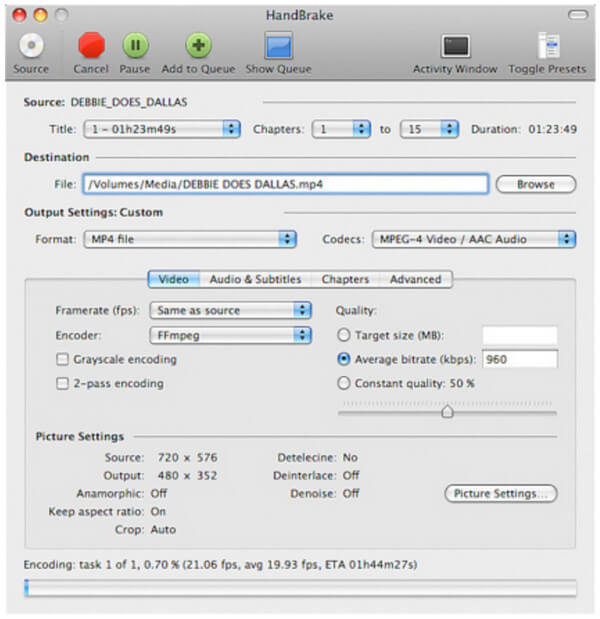This screenshot has height=619, width=600.
Task: Minimize HandBrake with the yellow button
Action: click(41, 15)
